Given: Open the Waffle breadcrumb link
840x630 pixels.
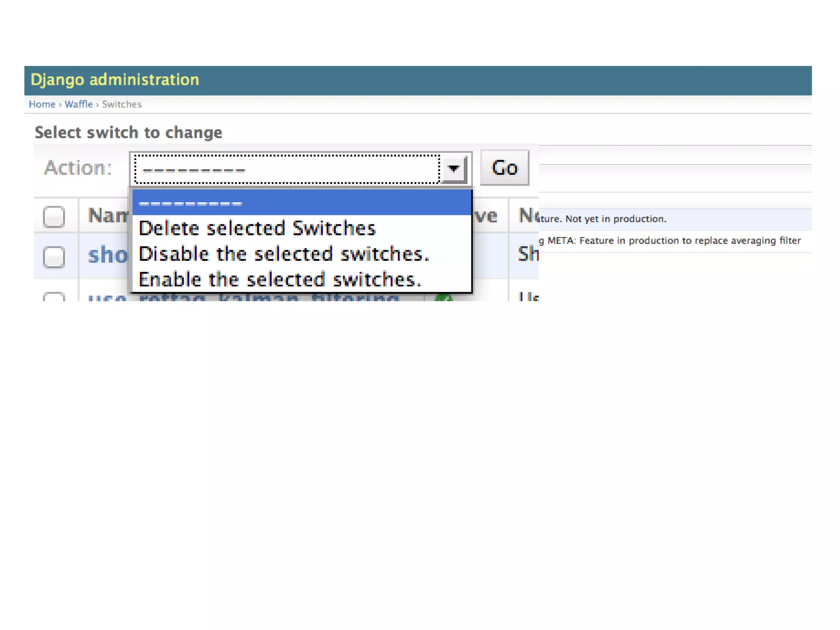Looking at the screenshot, I should (78, 104).
